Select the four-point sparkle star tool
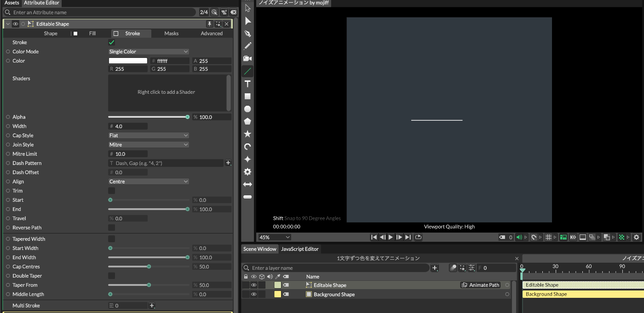Screen dimensions: 644x313 247,159
